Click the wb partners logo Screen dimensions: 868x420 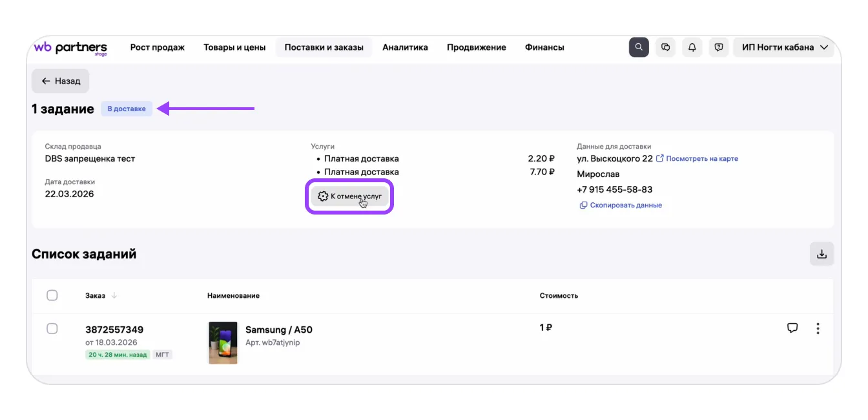click(70, 48)
